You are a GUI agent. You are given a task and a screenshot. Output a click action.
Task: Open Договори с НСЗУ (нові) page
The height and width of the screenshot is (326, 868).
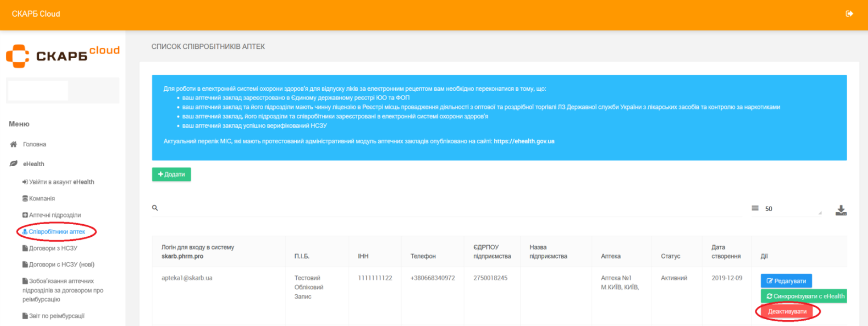(x=58, y=264)
